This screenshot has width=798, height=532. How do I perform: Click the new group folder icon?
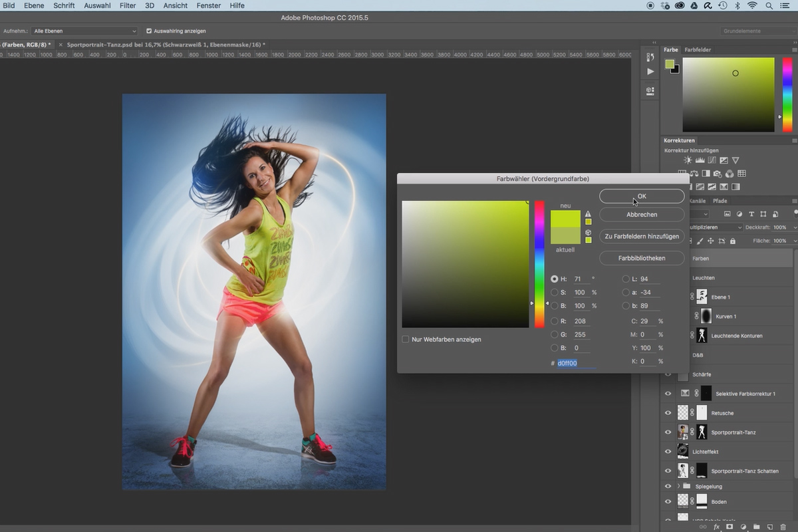click(x=757, y=527)
